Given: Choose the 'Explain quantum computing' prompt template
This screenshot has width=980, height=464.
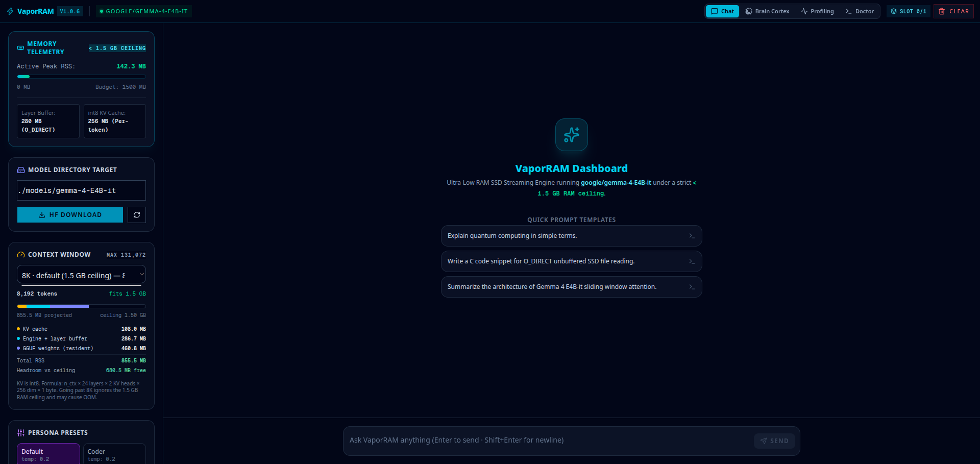Looking at the screenshot, I should 572,236.
